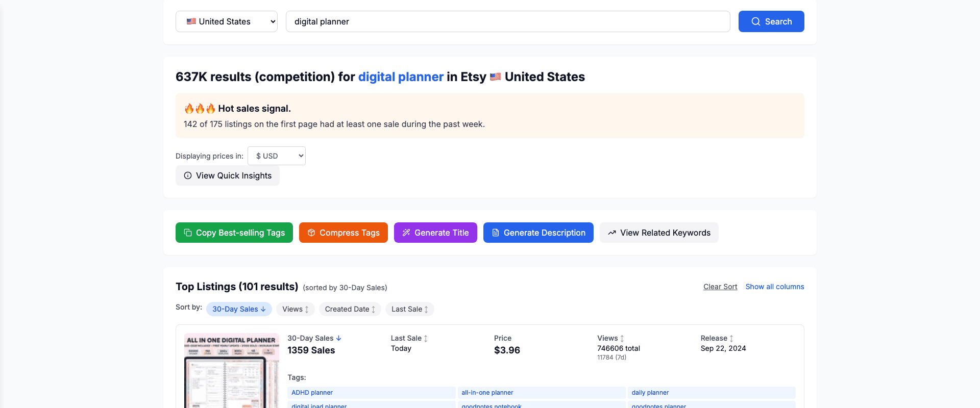
Task: Open the All In One Digital Planner thumbnail
Action: tap(232, 371)
